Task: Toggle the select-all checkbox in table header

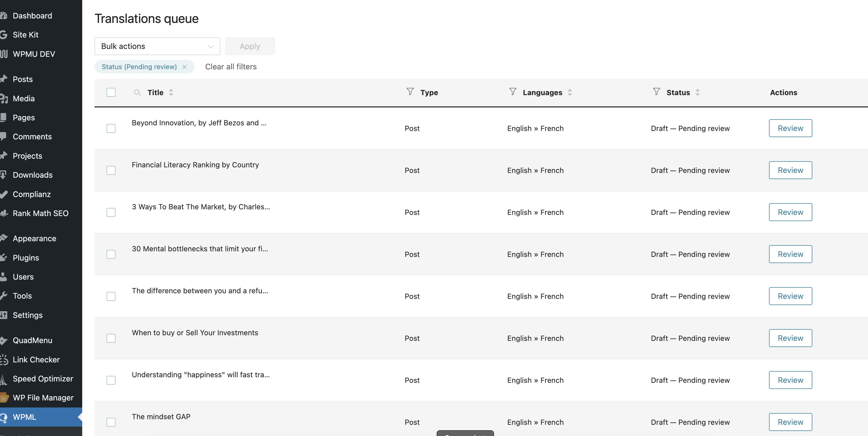Action: pyautogui.click(x=111, y=92)
